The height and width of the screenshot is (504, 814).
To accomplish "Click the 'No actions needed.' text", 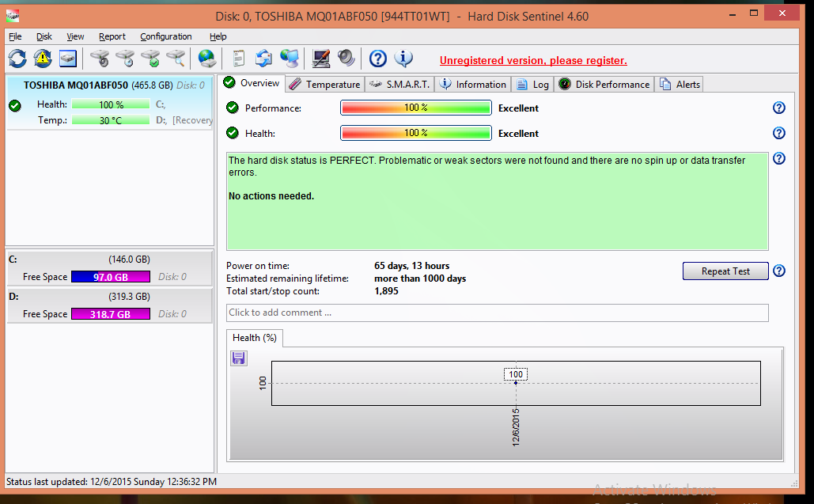I will [x=271, y=196].
